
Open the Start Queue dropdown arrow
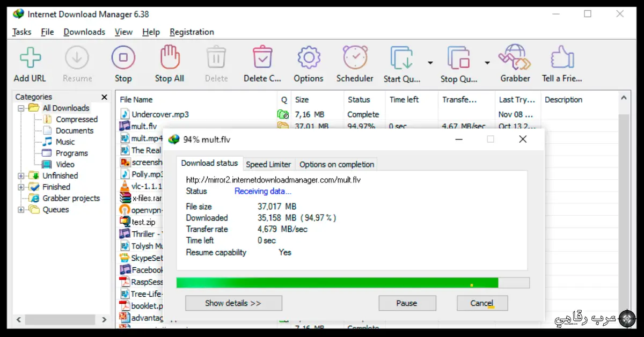point(429,63)
